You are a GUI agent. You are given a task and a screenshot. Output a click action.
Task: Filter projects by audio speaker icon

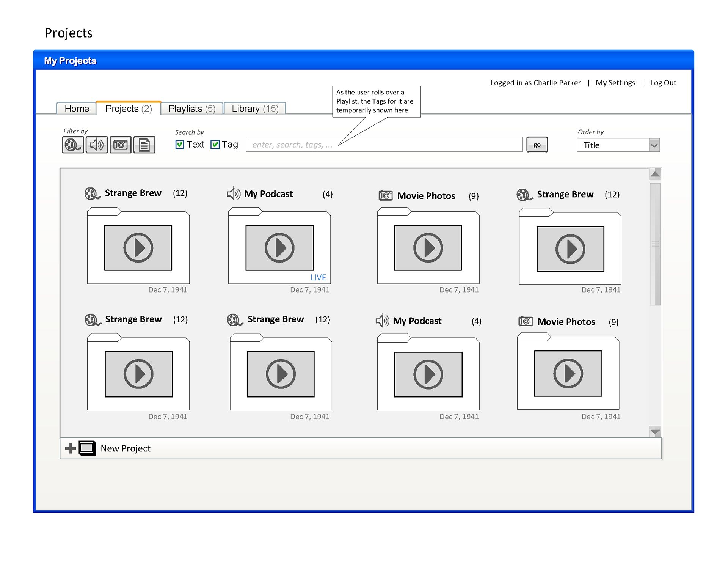[96, 145]
